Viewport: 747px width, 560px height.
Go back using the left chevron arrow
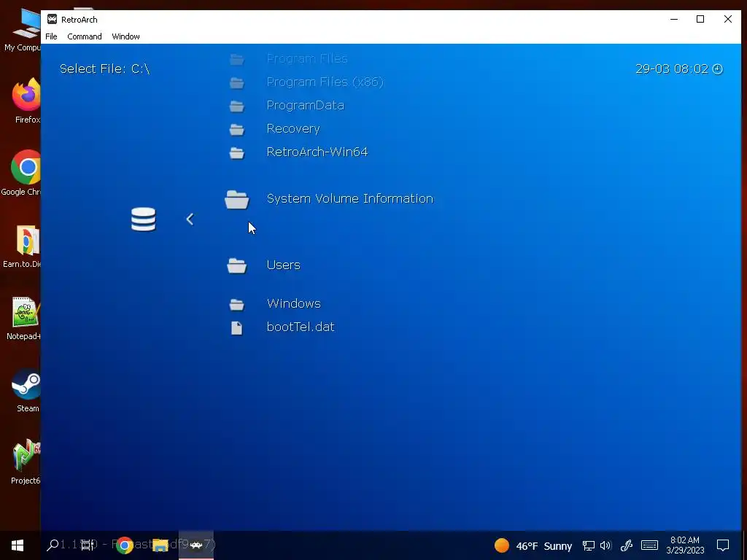(x=190, y=219)
